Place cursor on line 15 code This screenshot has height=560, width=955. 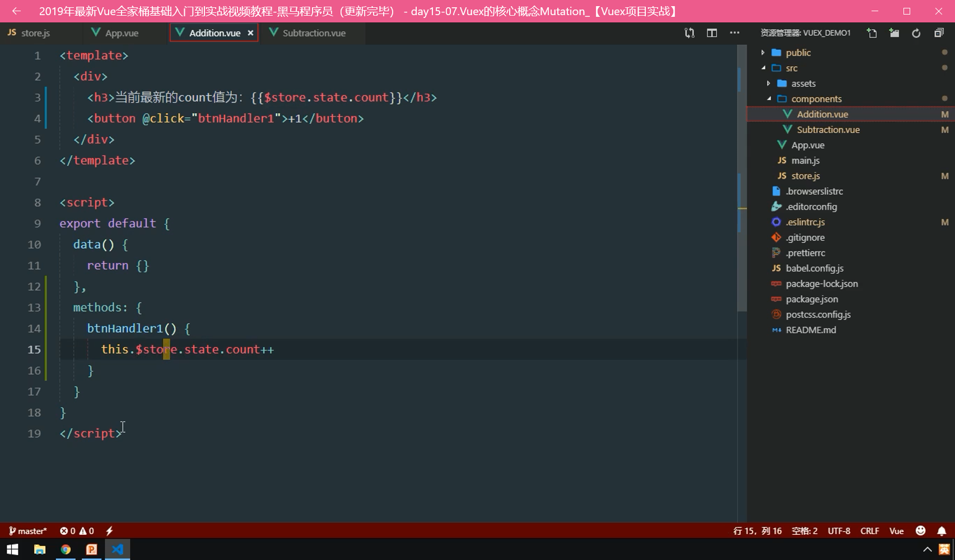187,349
